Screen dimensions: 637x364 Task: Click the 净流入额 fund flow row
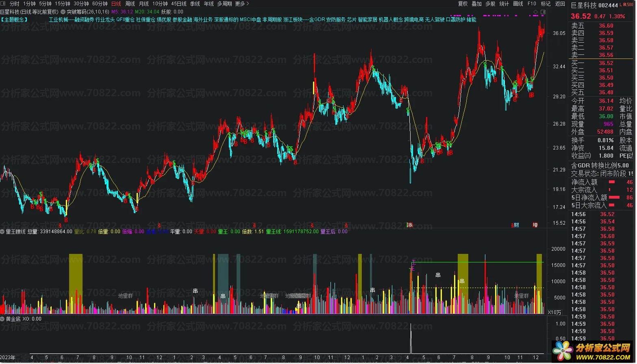(x=602, y=182)
